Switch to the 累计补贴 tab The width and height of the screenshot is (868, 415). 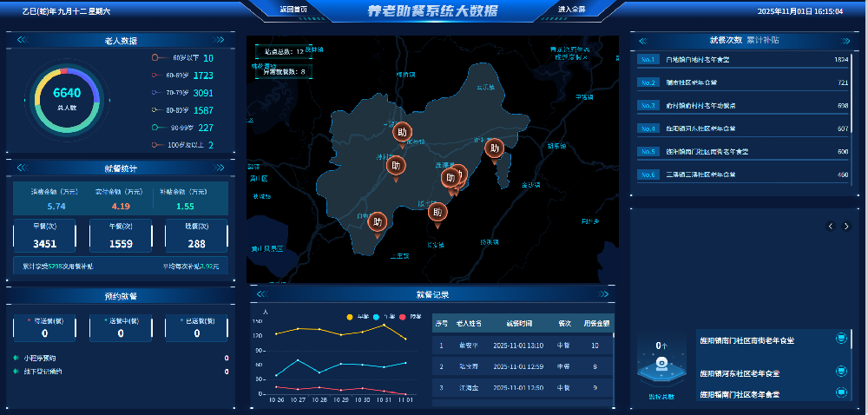762,40
